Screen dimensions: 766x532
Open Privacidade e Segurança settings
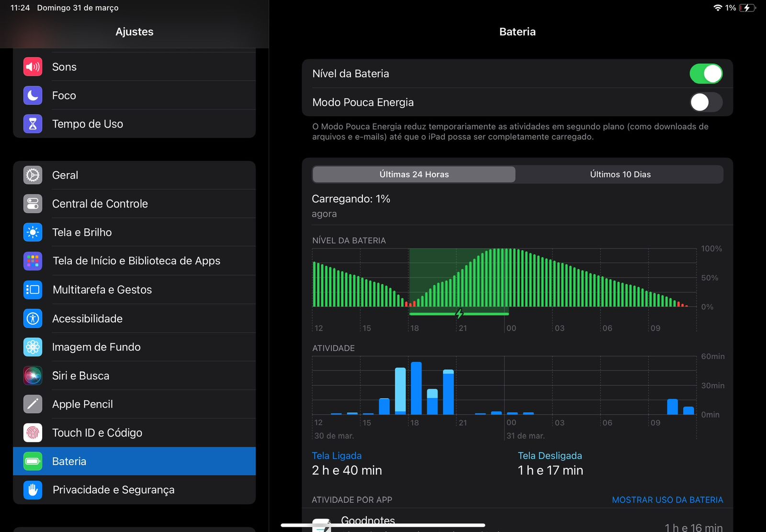click(x=135, y=490)
